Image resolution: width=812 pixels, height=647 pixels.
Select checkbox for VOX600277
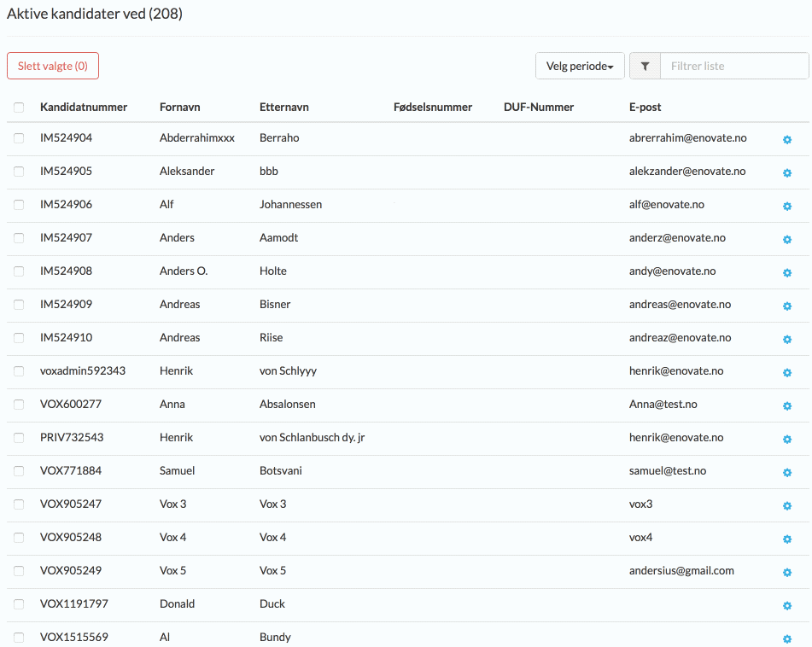point(19,405)
